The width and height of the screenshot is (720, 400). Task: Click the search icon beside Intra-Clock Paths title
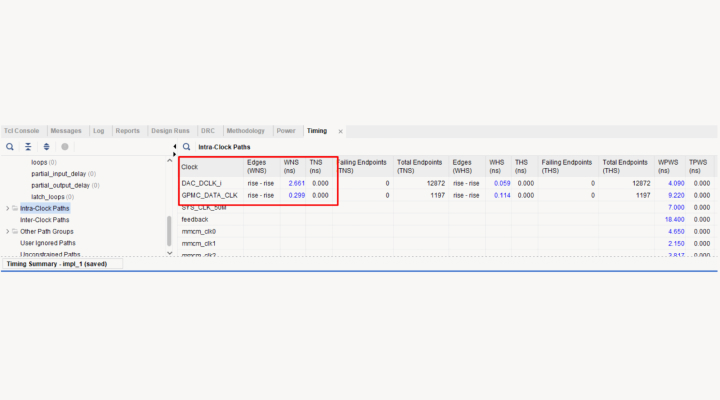coord(186,147)
